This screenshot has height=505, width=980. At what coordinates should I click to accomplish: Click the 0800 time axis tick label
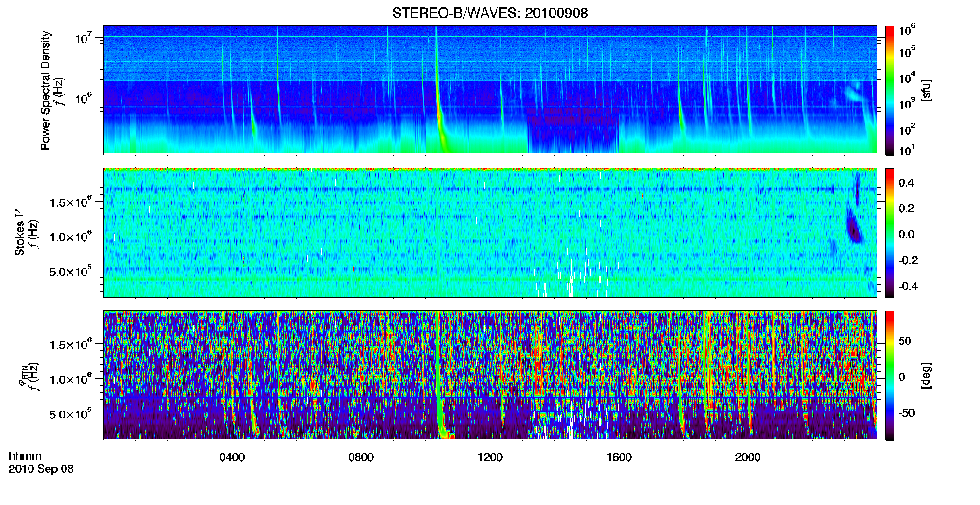(x=361, y=457)
